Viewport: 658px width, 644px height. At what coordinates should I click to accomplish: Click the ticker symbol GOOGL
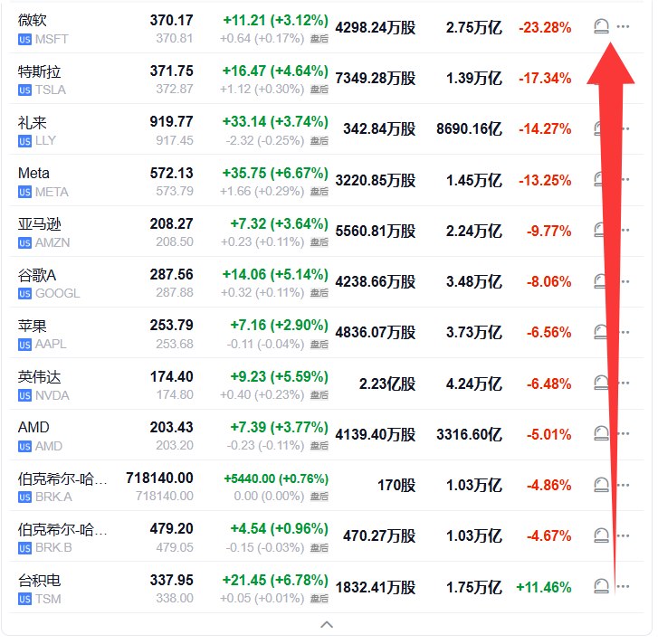click(x=58, y=293)
